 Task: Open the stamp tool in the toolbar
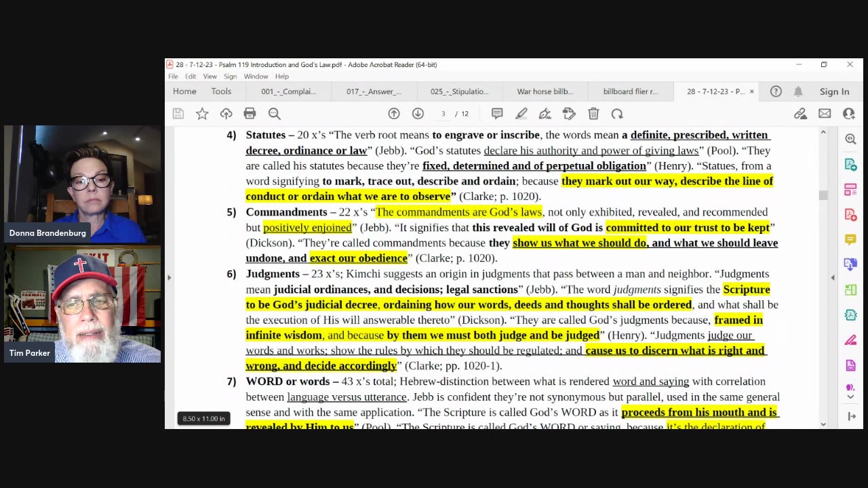[x=569, y=114]
